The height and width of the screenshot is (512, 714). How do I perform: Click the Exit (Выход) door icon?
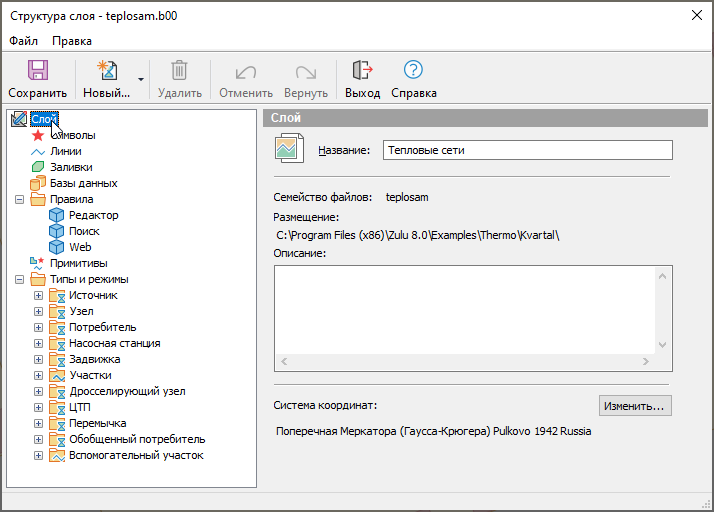coord(362,71)
